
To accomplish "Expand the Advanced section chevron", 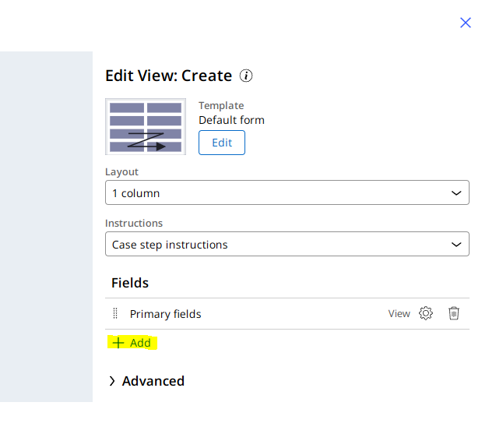I will click(x=112, y=381).
